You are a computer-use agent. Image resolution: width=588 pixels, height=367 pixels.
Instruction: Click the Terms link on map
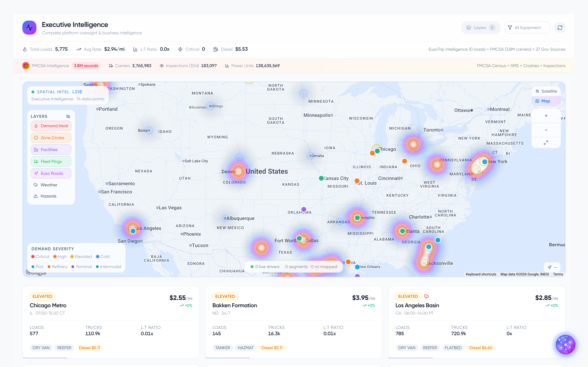click(558, 274)
